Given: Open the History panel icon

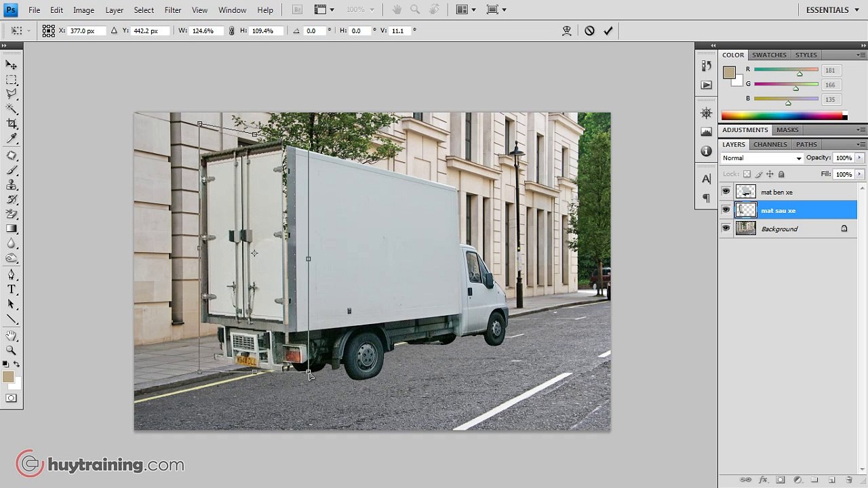Looking at the screenshot, I should click(706, 66).
